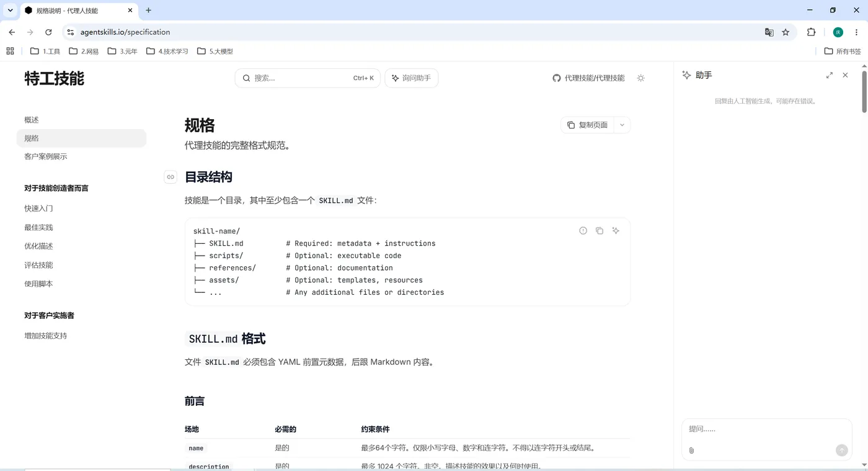This screenshot has height=471, width=868.
Task: Open tab search dropdown arrow
Action: (x=11, y=10)
